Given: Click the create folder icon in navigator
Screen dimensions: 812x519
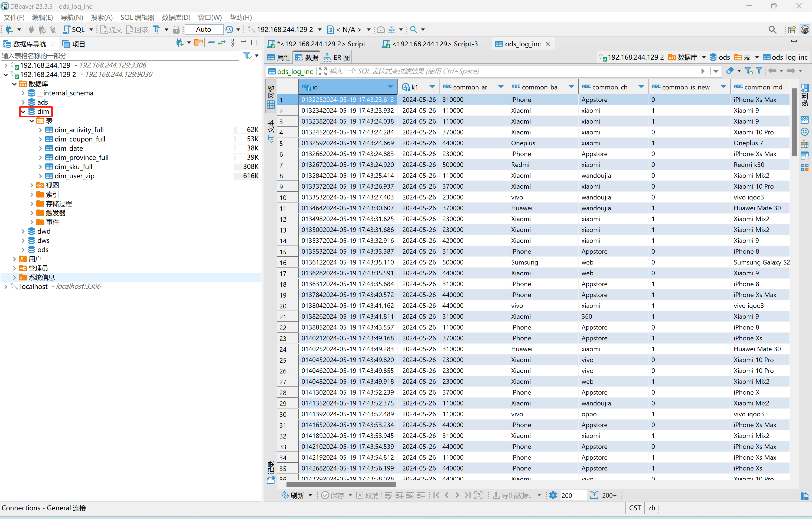Looking at the screenshot, I should coord(198,43).
